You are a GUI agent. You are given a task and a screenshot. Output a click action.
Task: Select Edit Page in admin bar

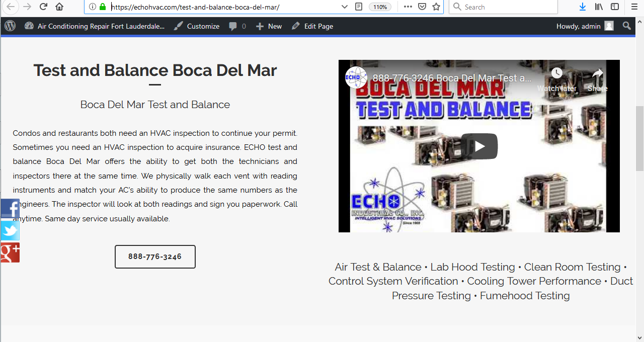pyautogui.click(x=312, y=26)
